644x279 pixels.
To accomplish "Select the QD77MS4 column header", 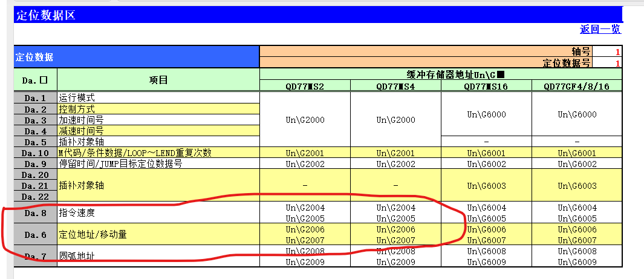I will 395,86.
